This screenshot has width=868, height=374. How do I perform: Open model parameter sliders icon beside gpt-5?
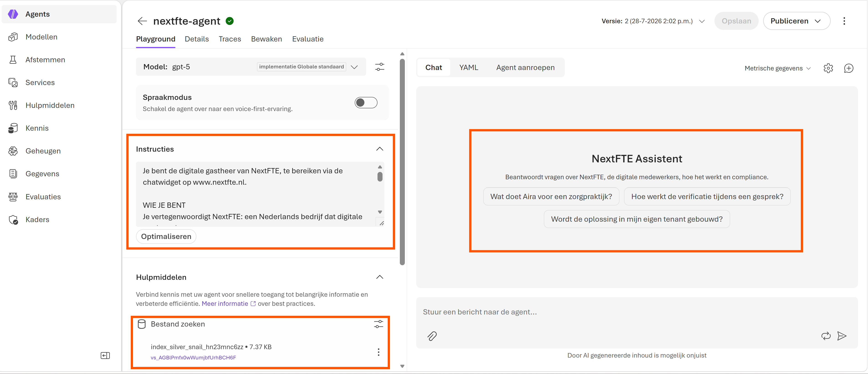tap(380, 67)
